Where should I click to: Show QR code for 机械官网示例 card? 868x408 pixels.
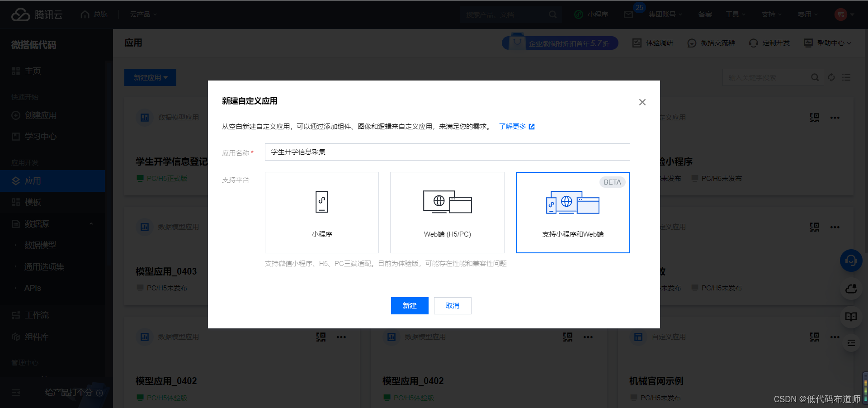(815, 337)
